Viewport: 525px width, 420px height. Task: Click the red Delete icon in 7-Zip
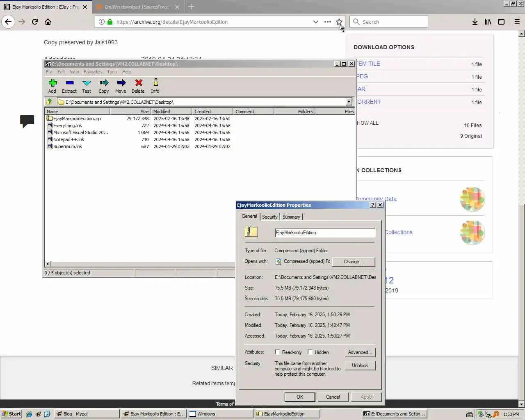[x=138, y=86]
